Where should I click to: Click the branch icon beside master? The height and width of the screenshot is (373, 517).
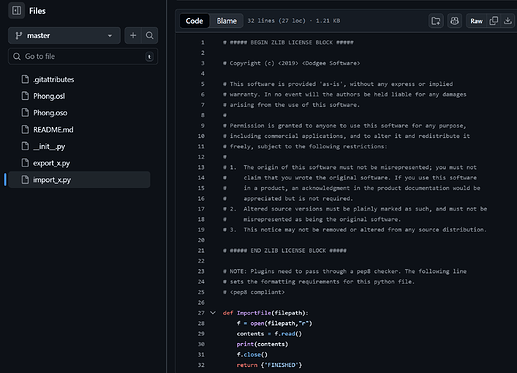click(x=19, y=36)
